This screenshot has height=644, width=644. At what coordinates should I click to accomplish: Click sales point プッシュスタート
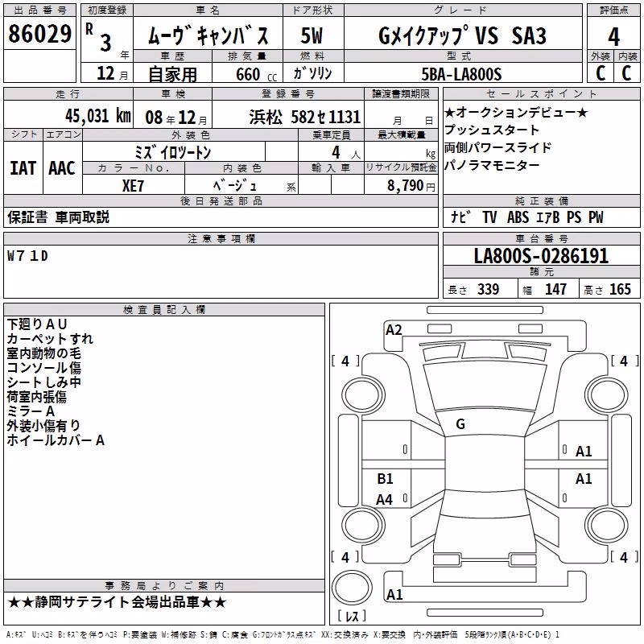[492, 130]
